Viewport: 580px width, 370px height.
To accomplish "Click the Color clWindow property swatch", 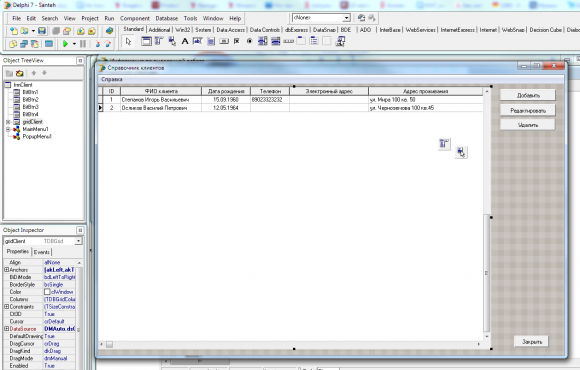I will click(x=47, y=292).
